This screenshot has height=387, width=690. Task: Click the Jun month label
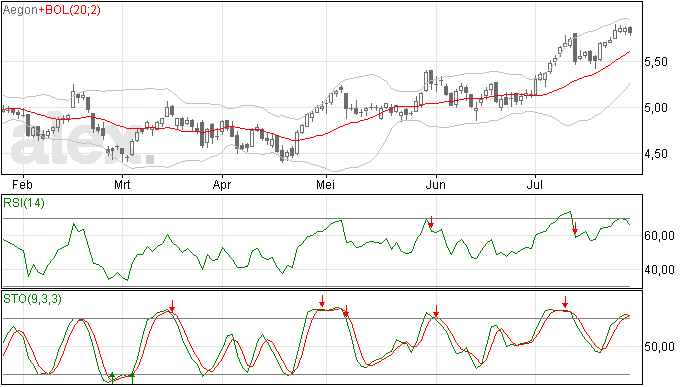pos(436,184)
